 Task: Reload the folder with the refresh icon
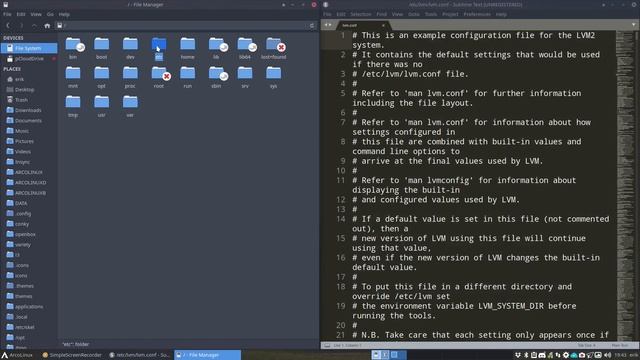coord(312,26)
